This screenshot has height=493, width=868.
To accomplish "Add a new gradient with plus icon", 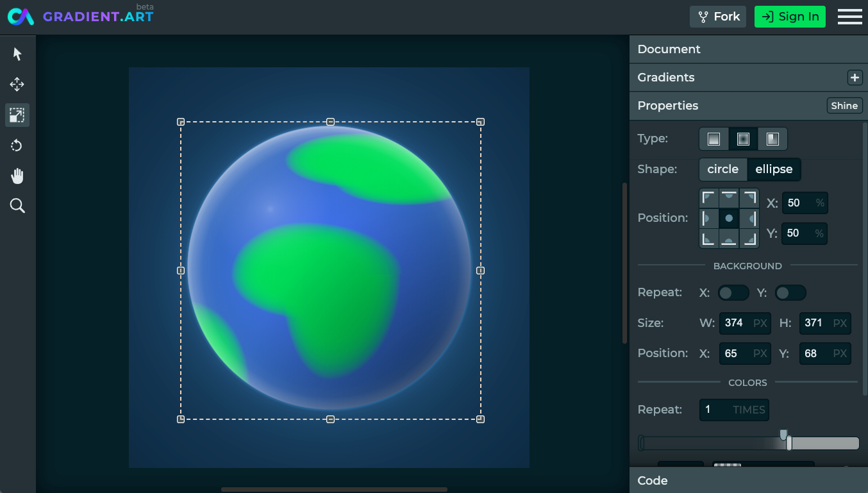I will pyautogui.click(x=855, y=78).
